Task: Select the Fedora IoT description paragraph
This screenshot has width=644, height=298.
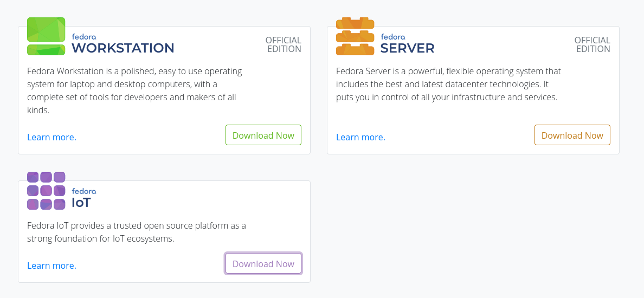Action: (x=137, y=232)
